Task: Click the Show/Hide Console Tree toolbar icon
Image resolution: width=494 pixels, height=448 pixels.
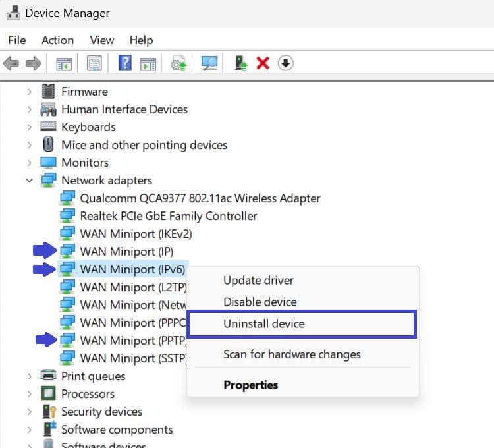Action: (64, 63)
